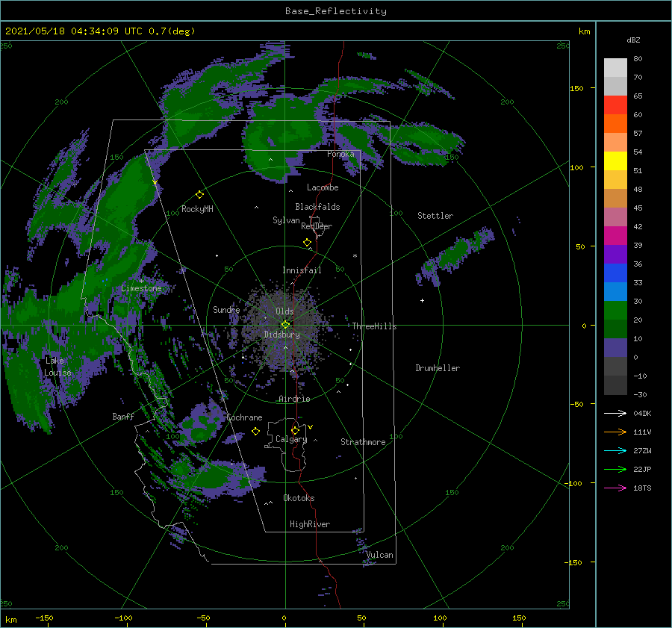Click the Lacombe label

323,187
